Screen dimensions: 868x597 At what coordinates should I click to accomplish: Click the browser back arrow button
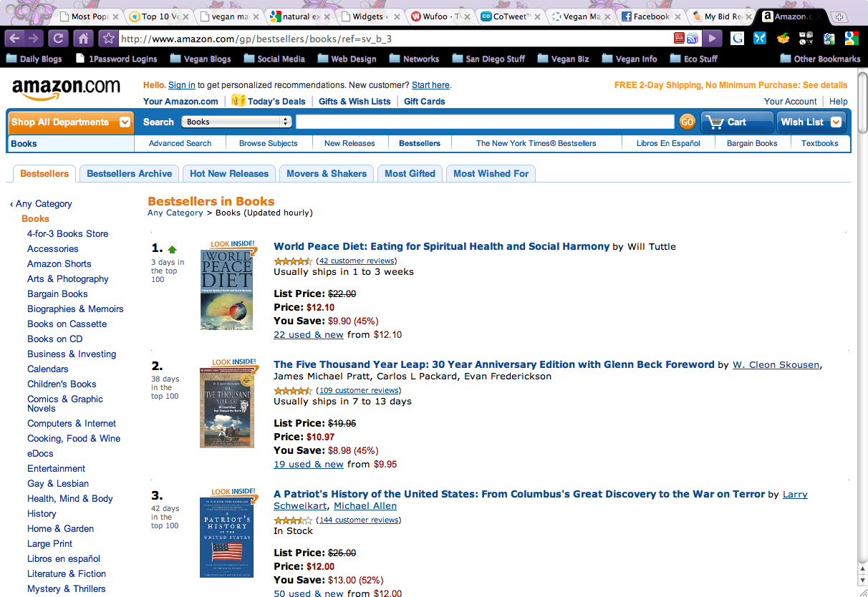tap(14, 39)
